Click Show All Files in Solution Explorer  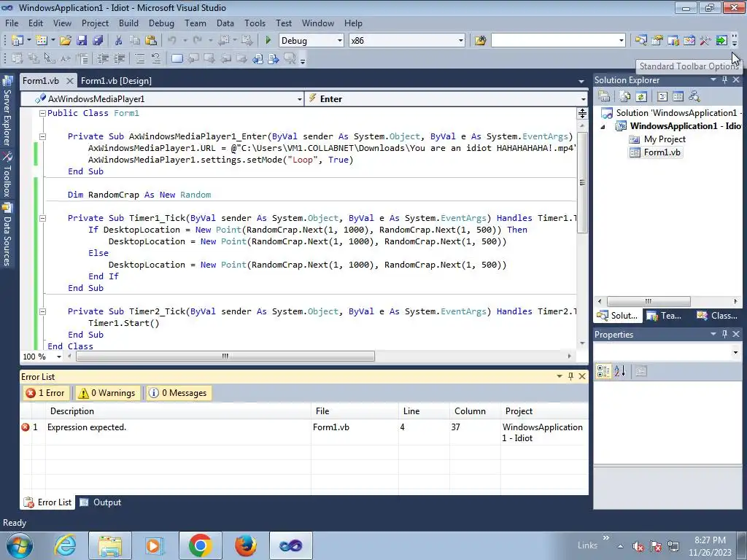pos(625,97)
